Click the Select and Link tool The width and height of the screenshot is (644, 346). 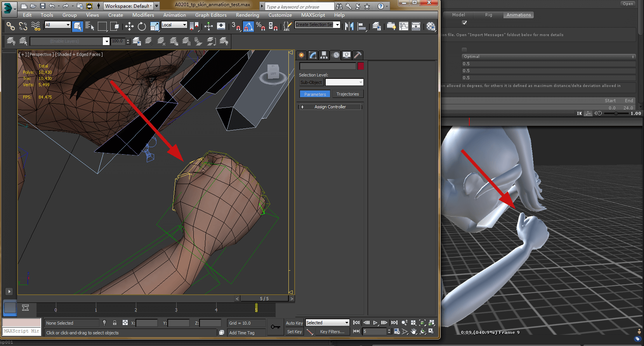pyautogui.click(x=10, y=26)
